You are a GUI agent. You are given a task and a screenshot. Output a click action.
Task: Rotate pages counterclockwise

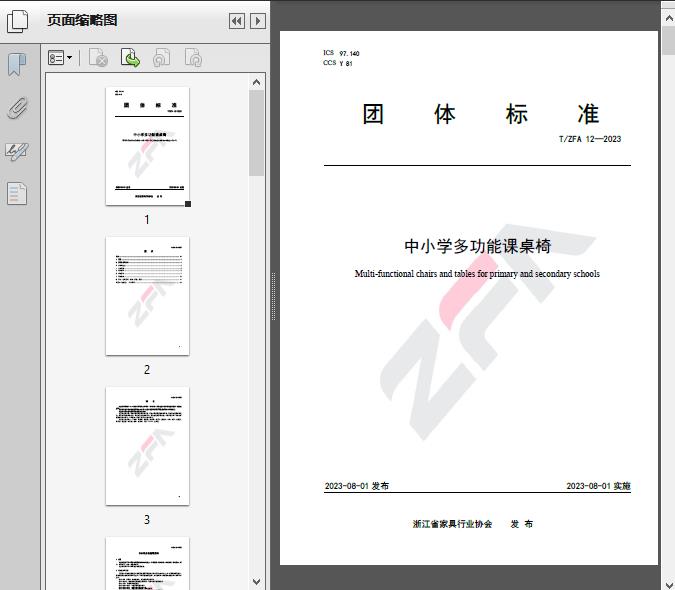point(161,58)
